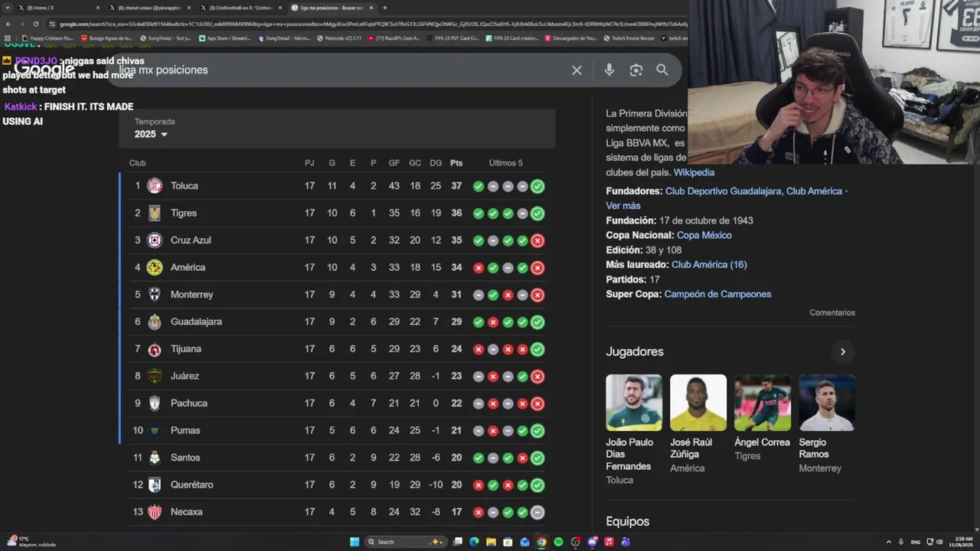Viewport: 980px width, 551px height.
Task: Expand the hidden system tray icons
Action: pos(888,542)
